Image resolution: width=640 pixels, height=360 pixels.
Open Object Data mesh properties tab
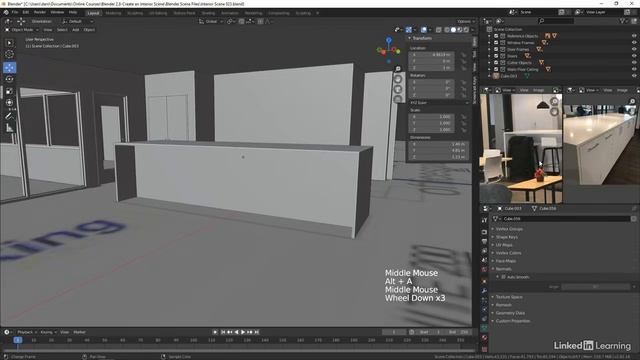pos(484,328)
